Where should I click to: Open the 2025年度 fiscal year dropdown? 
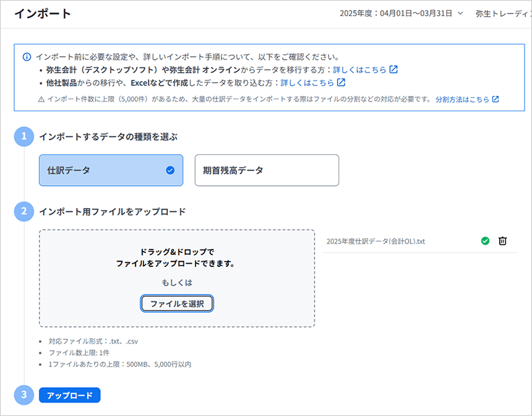coord(402,13)
